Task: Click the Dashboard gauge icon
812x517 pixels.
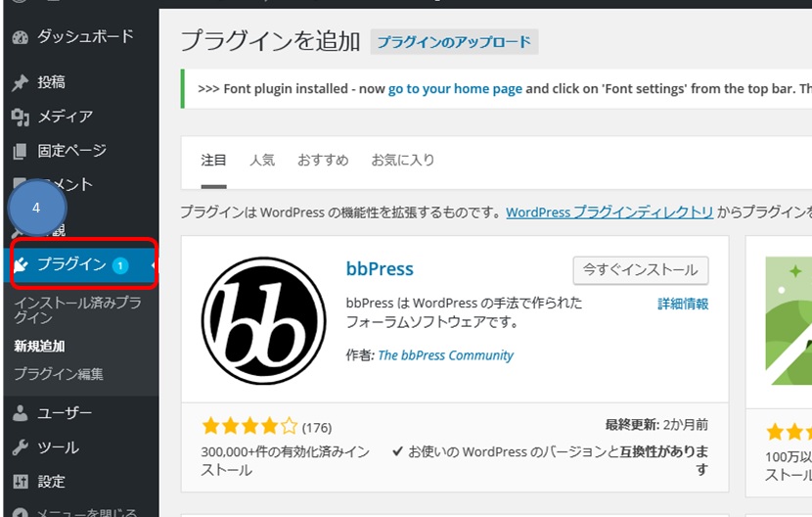Action: [x=21, y=37]
